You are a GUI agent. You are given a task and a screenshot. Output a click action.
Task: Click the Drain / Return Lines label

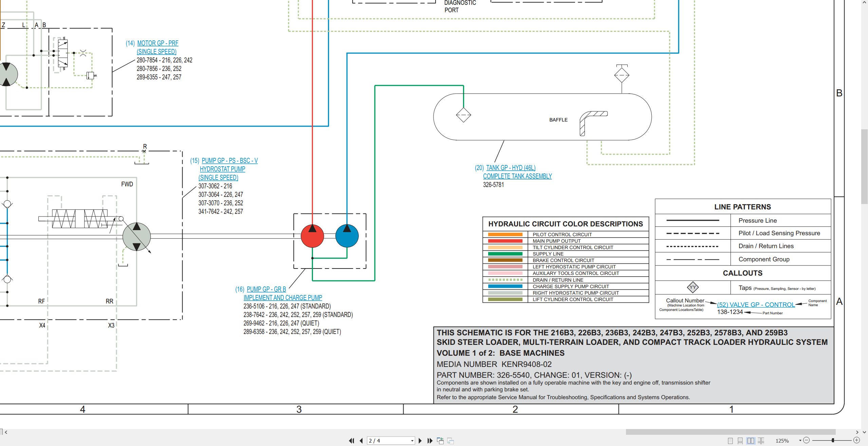(x=766, y=246)
